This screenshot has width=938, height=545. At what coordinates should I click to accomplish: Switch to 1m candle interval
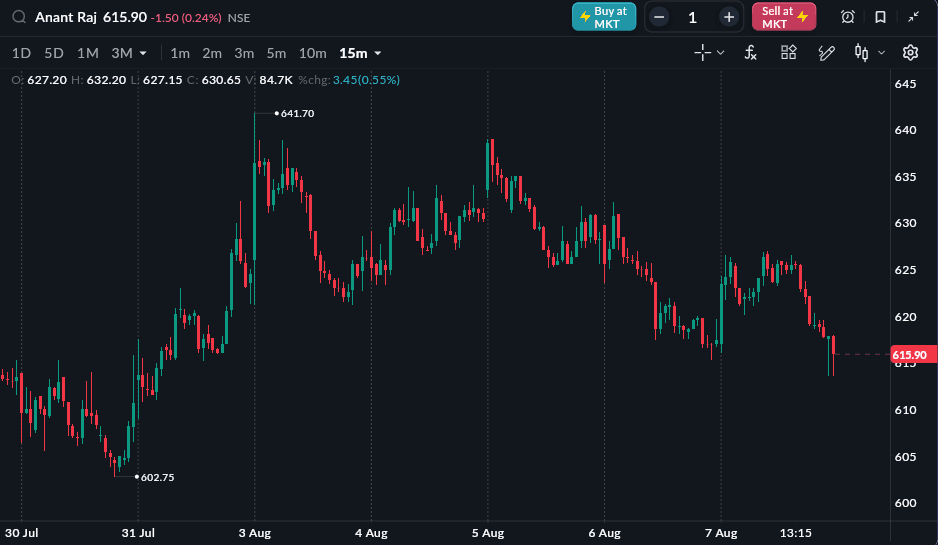pyautogui.click(x=180, y=53)
